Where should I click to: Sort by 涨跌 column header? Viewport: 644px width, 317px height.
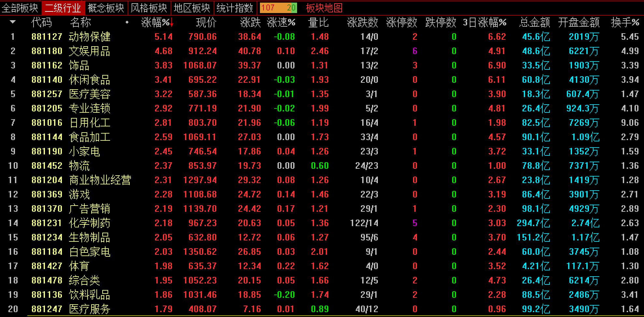click(x=250, y=22)
